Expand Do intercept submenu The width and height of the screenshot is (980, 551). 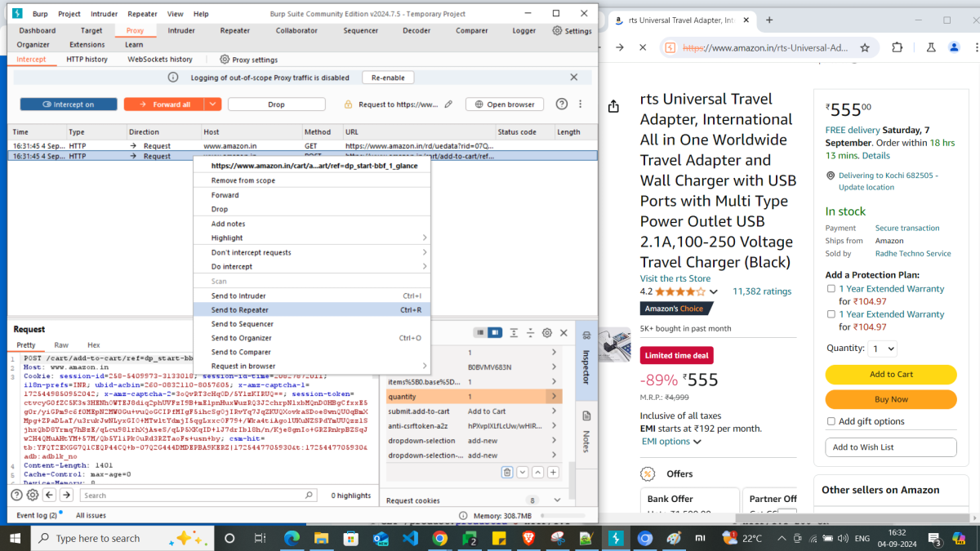pos(425,267)
